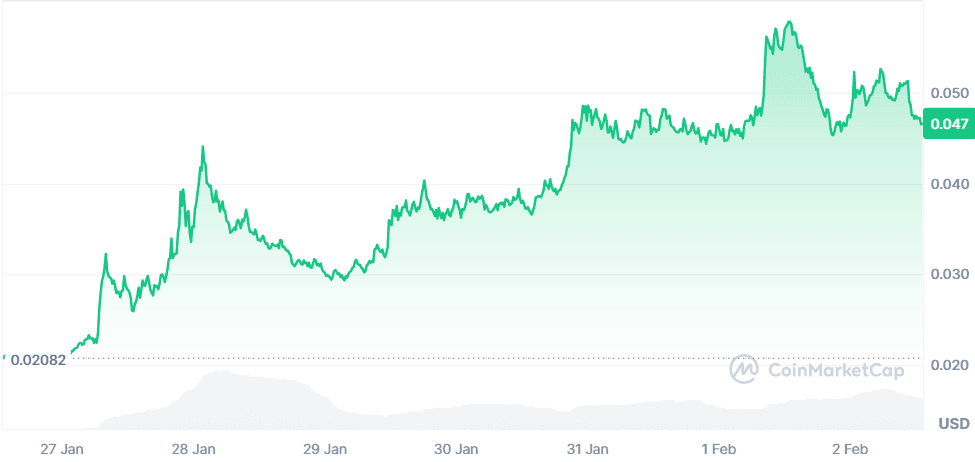Click the highest price peak on the chart
Image resolution: width=975 pixels, height=462 pixels.
(790, 22)
